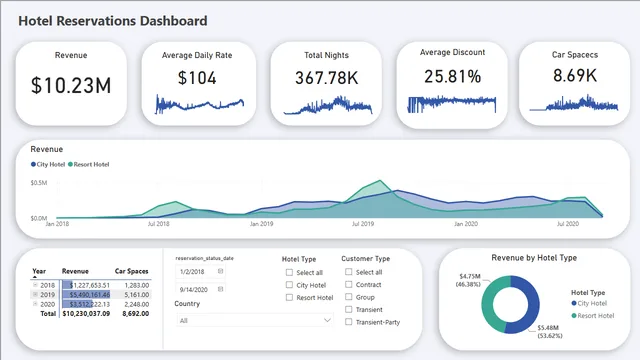Select the 1,283.00 car spaces cell
Image resolution: width=640 pixels, height=360 pixels.
point(137,285)
